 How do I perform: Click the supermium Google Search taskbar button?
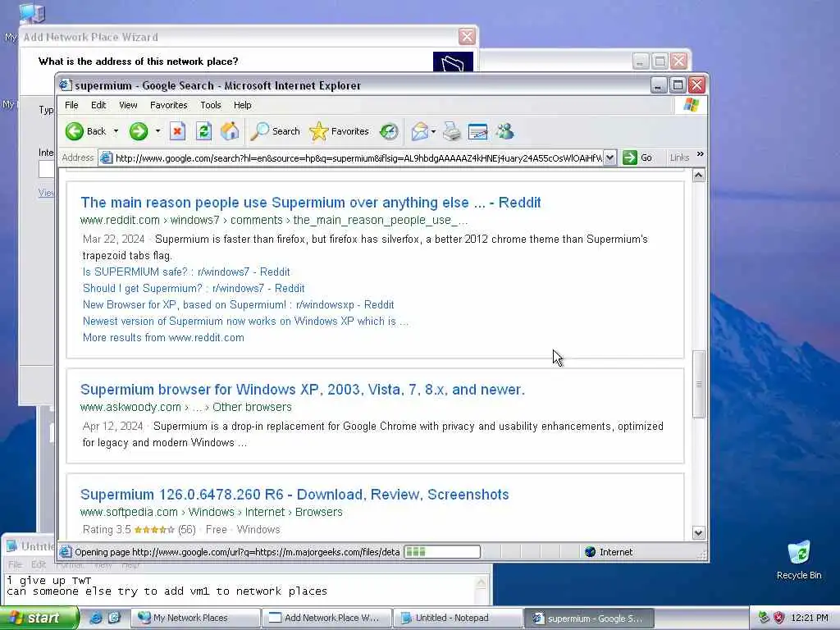point(589,619)
